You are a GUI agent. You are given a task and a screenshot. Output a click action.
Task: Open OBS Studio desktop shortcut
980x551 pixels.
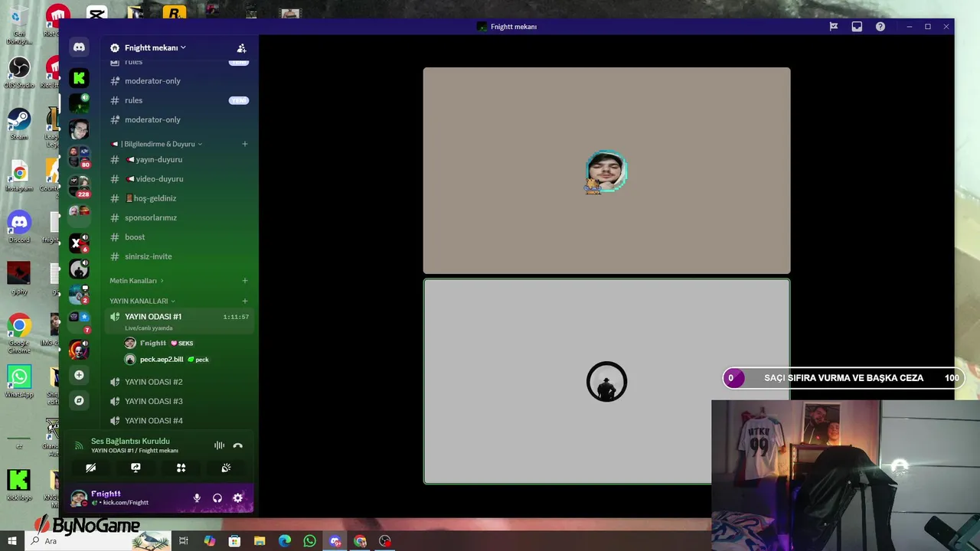[x=19, y=73]
